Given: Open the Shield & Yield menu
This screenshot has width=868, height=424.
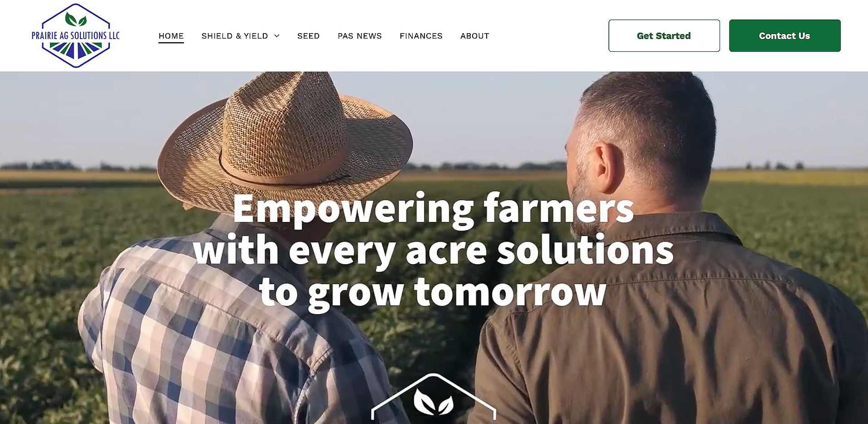Looking at the screenshot, I should point(235,36).
